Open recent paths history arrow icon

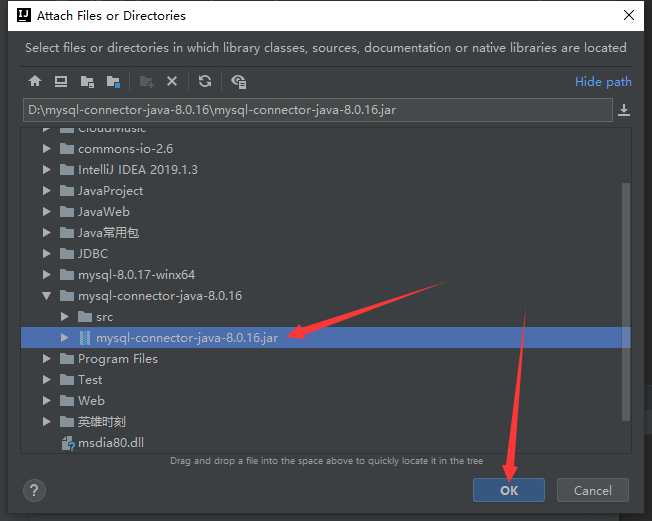(624, 110)
